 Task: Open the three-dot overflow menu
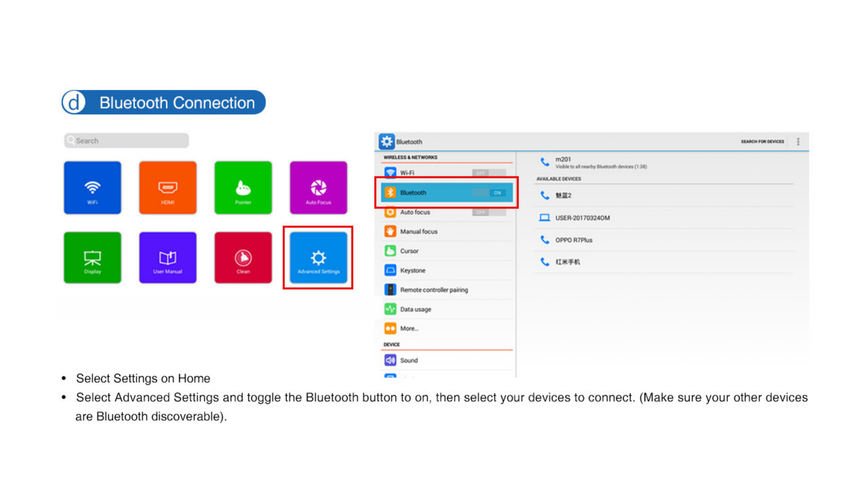coord(798,141)
